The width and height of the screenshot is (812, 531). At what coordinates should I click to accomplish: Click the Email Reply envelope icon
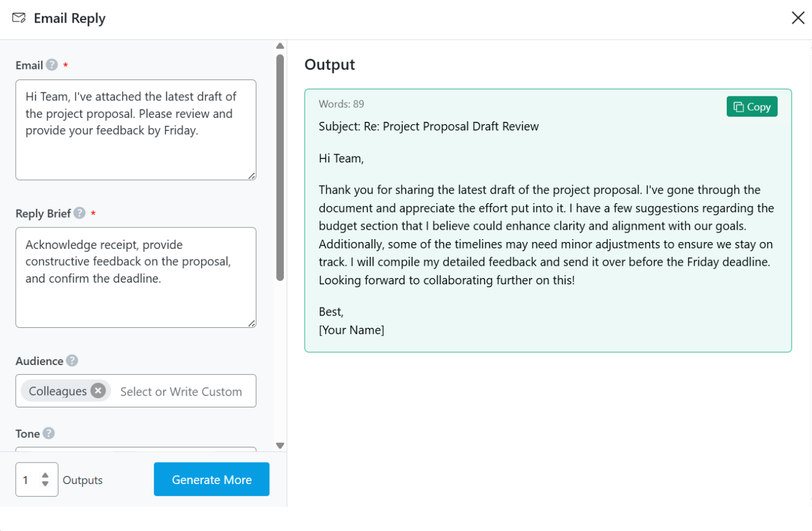(x=19, y=18)
